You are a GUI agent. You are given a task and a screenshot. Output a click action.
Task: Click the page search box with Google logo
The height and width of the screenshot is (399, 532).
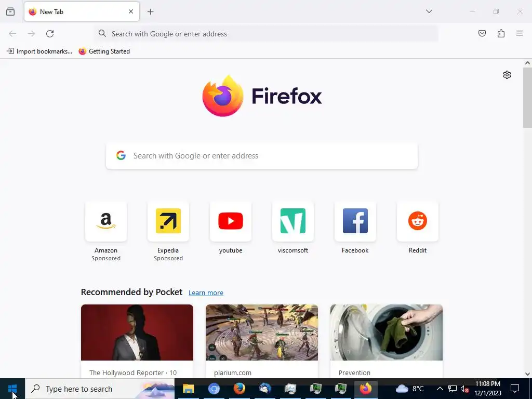pos(262,156)
